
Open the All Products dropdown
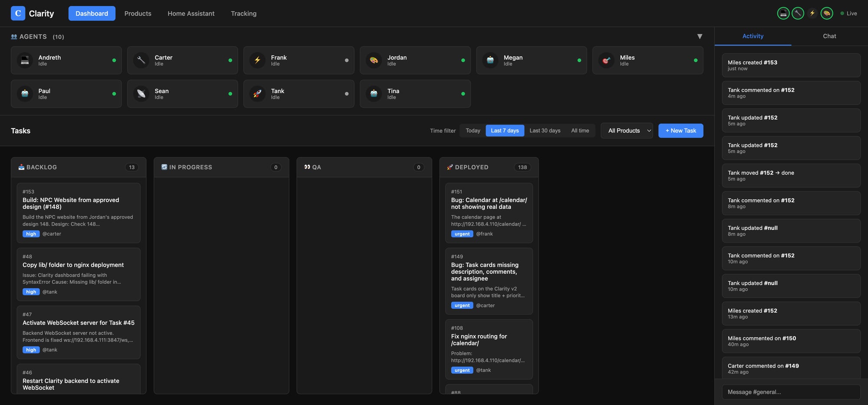tap(627, 131)
